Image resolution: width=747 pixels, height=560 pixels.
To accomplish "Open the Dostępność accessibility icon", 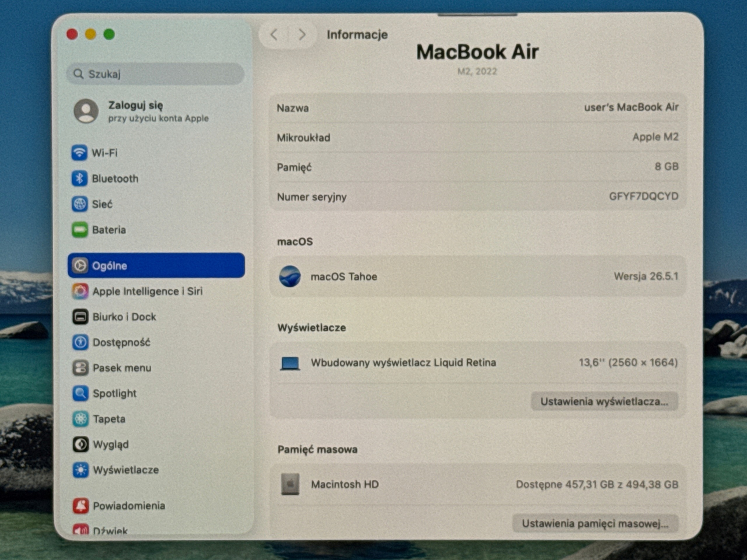I will 80,342.
